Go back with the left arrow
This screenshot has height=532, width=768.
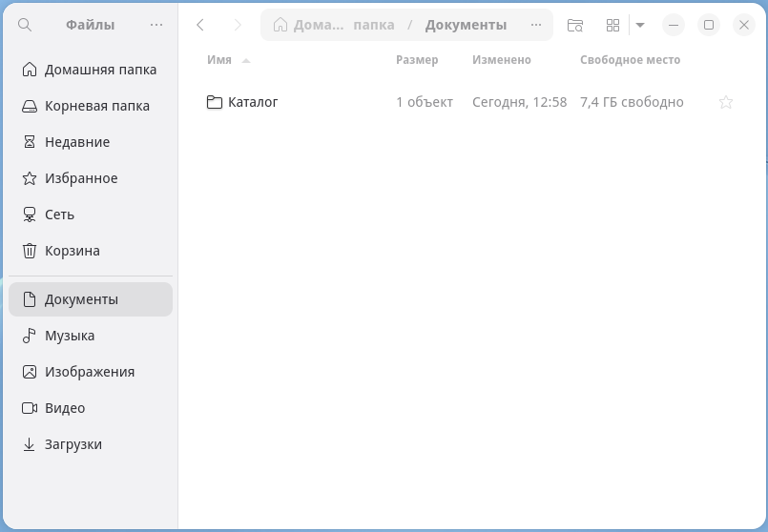click(x=199, y=25)
